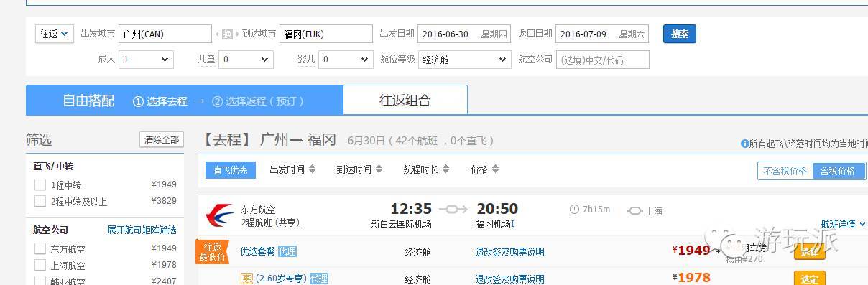The height and width of the screenshot is (285, 868).
Task: Edit arrival city field 福冈(FUK)
Action: [326, 34]
